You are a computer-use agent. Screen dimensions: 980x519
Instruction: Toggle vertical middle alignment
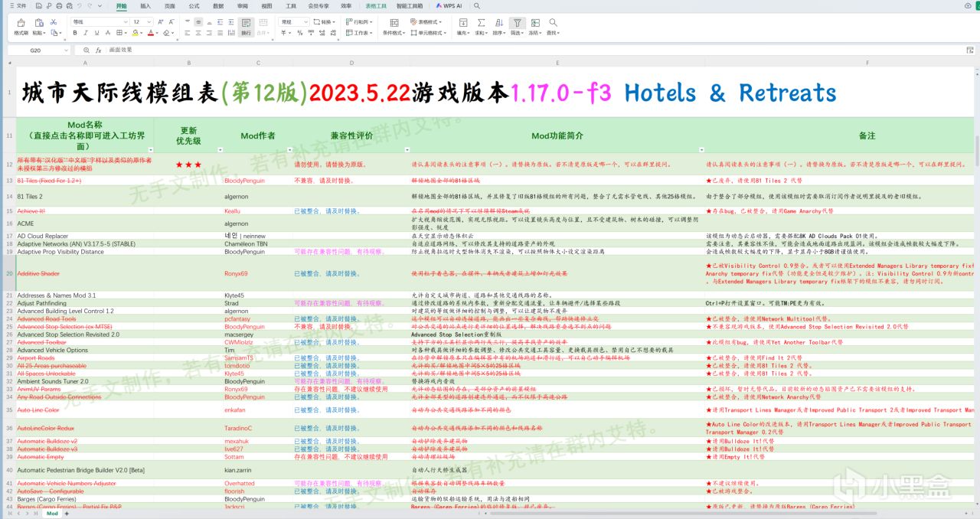[198, 21]
